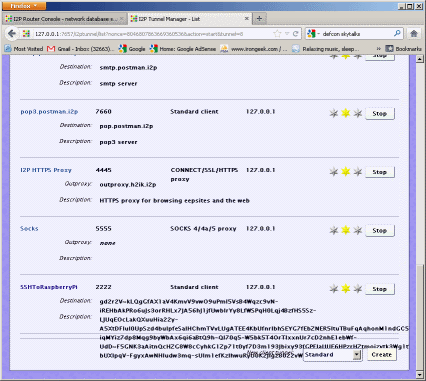Click the site identity icon in address bar
The height and width of the screenshot is (381, 426).
[26, 34]
